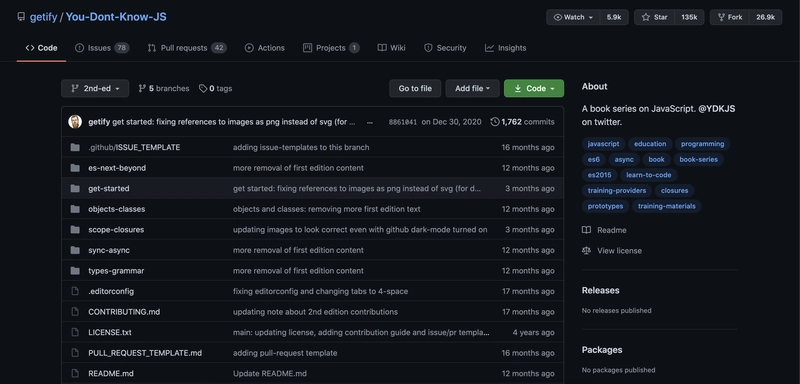Click getify's avatar in the commit bar

point(75,122)
